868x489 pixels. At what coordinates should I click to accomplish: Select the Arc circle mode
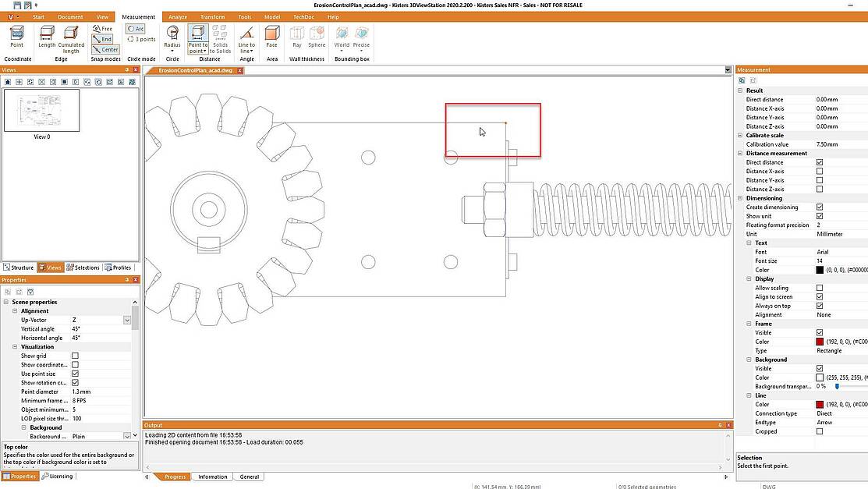point(135,29)
